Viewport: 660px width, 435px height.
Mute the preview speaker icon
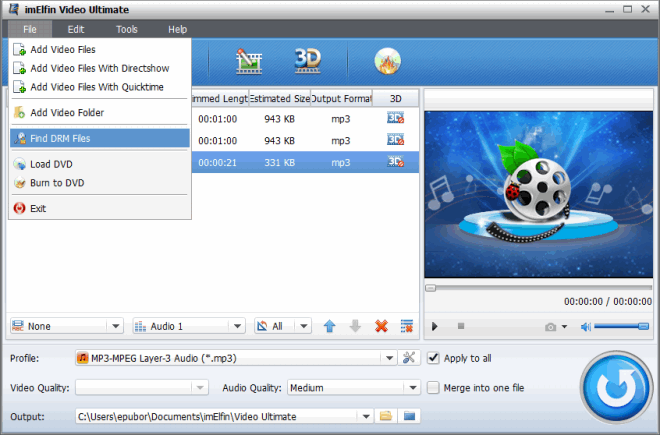click(x=585, y=327)
